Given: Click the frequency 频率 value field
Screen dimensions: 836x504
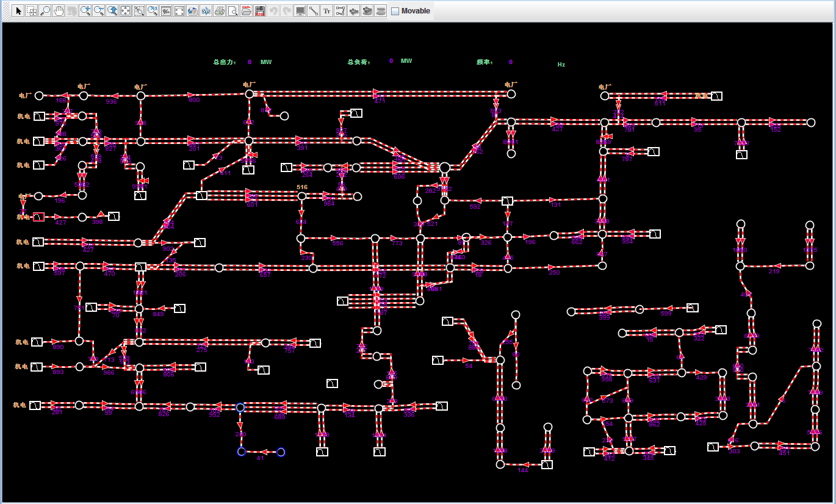Looking at the screenshot, I should (x=511, y=62).
